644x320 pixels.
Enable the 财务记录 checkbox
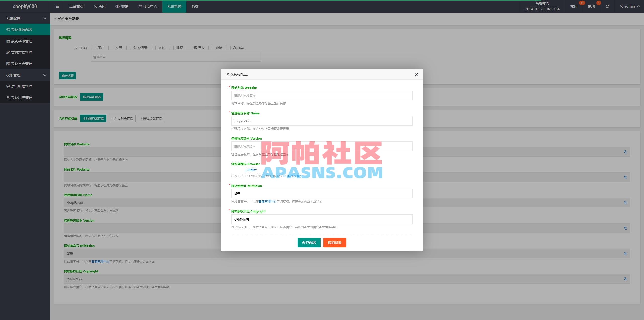129,48
